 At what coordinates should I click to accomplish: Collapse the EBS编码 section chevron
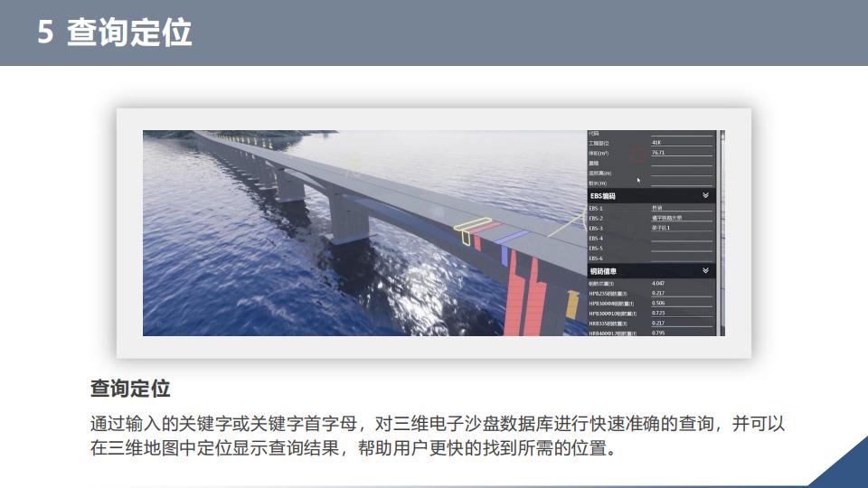[704, 195]
